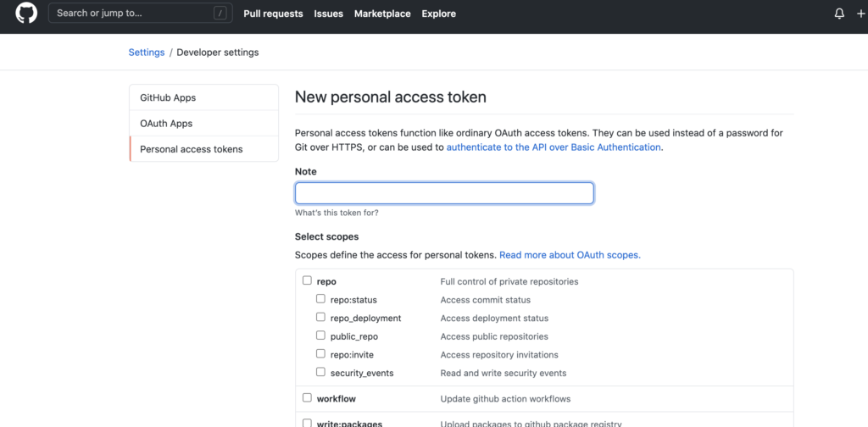The image size is (868, 427).
Task: Check the security_events scope
Action: coord(320,372)
